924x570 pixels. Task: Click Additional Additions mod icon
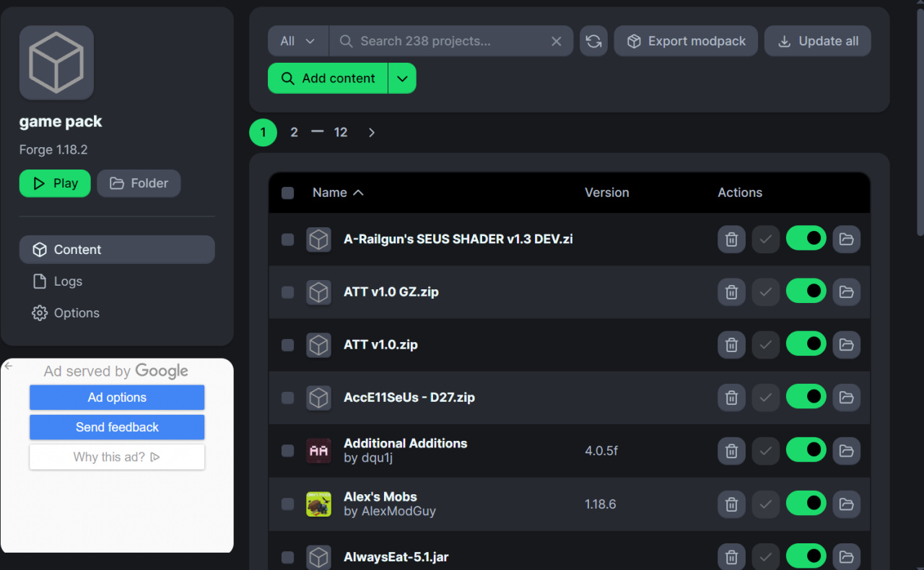[318, 451]
